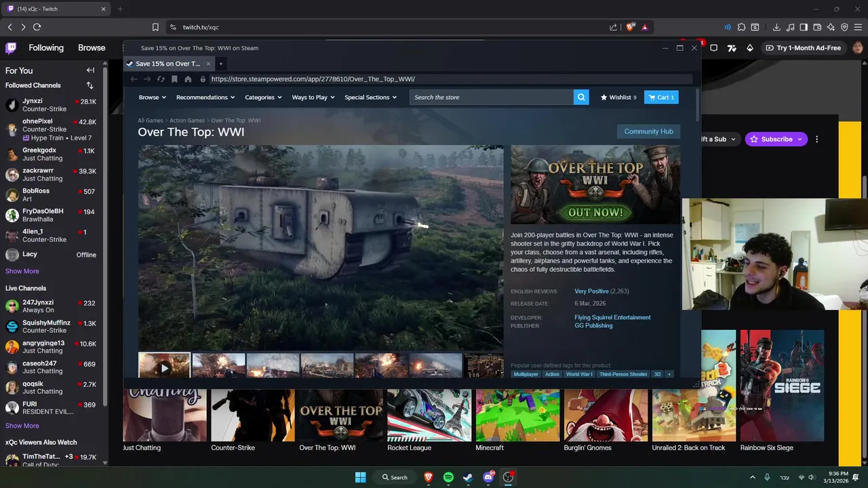868x488 pixels.
Task: Click the Steam store URL field
Action: pos(450,79)
